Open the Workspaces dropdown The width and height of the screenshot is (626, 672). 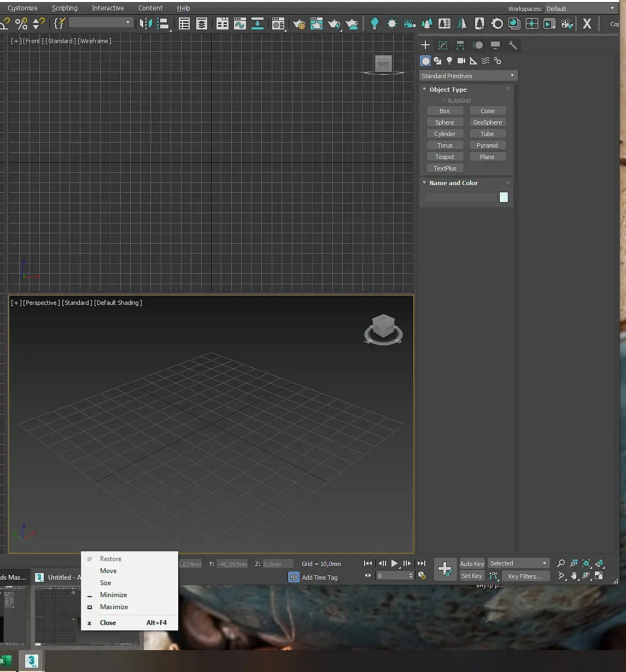click(x=580, y=9)
